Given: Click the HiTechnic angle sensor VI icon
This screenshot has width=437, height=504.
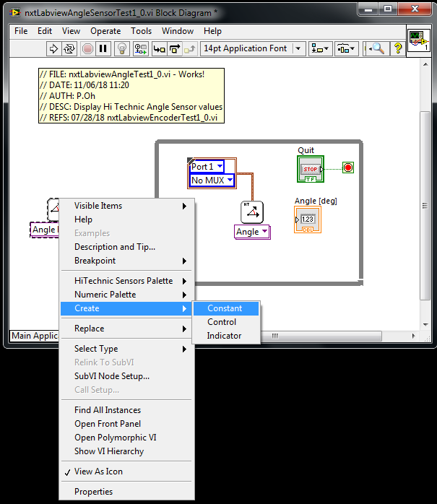Looking at the screenshot, I should (x=252, y=212).
